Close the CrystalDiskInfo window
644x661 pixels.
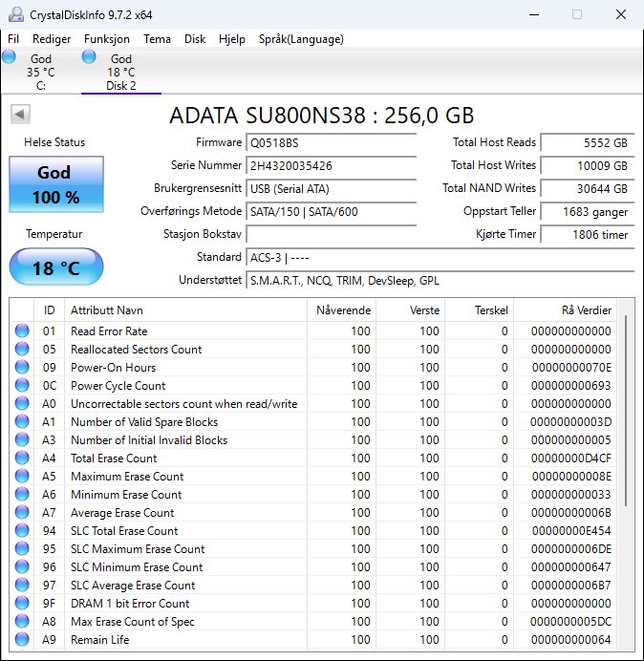621,14
